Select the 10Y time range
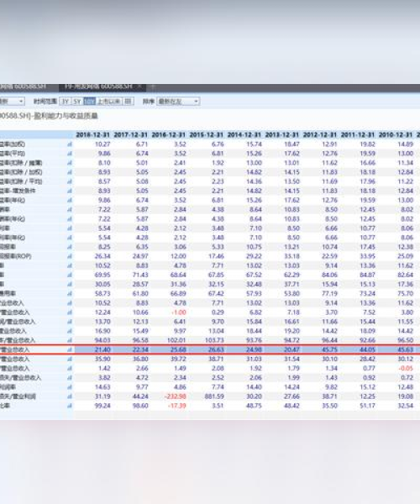The height and width of the screenshot is (504, 420). tap(89, 102)
